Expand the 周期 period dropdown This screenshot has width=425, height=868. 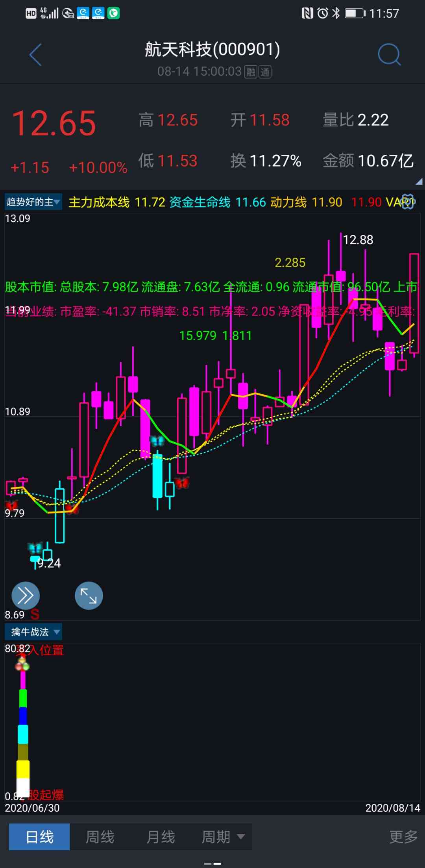click(x=223, y=837)
